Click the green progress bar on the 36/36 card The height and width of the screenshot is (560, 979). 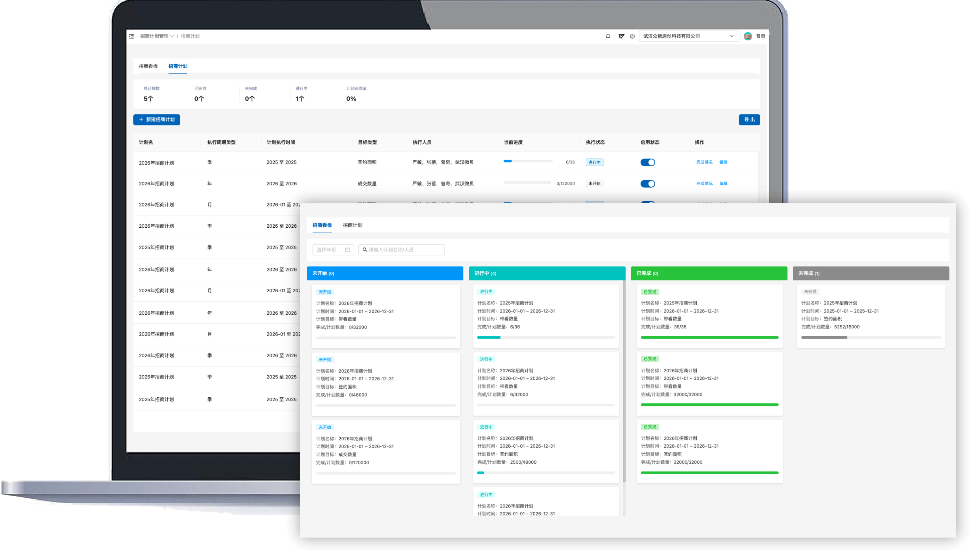coord(709,337)
